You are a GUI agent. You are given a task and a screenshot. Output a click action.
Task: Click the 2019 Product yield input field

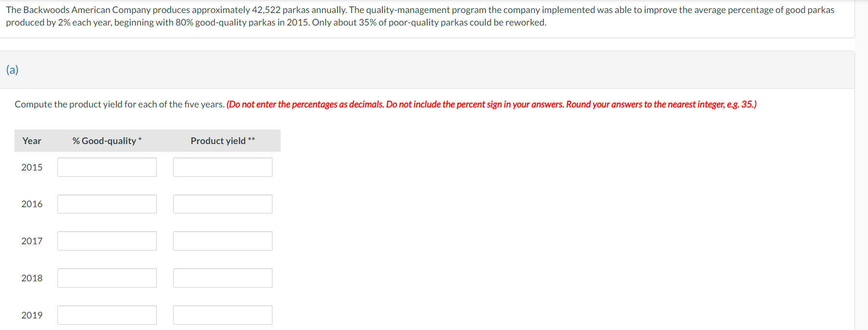pos(223,315)
